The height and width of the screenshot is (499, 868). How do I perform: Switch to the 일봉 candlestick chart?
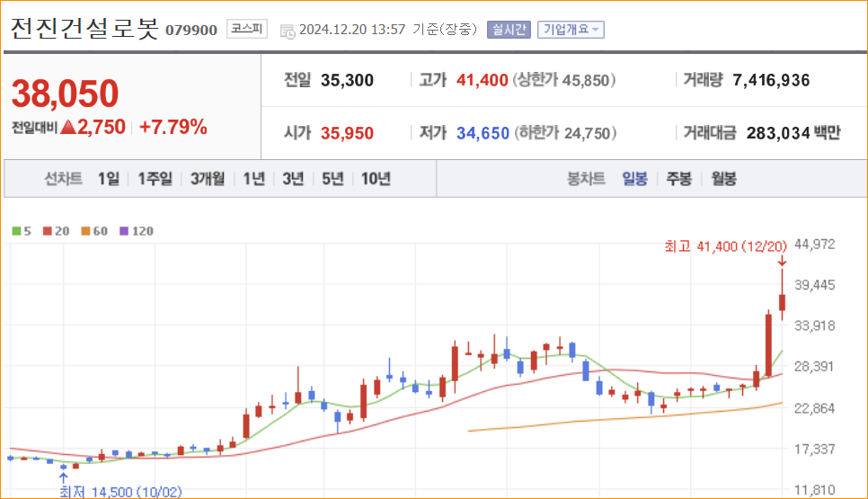click(x=634, y=178)
